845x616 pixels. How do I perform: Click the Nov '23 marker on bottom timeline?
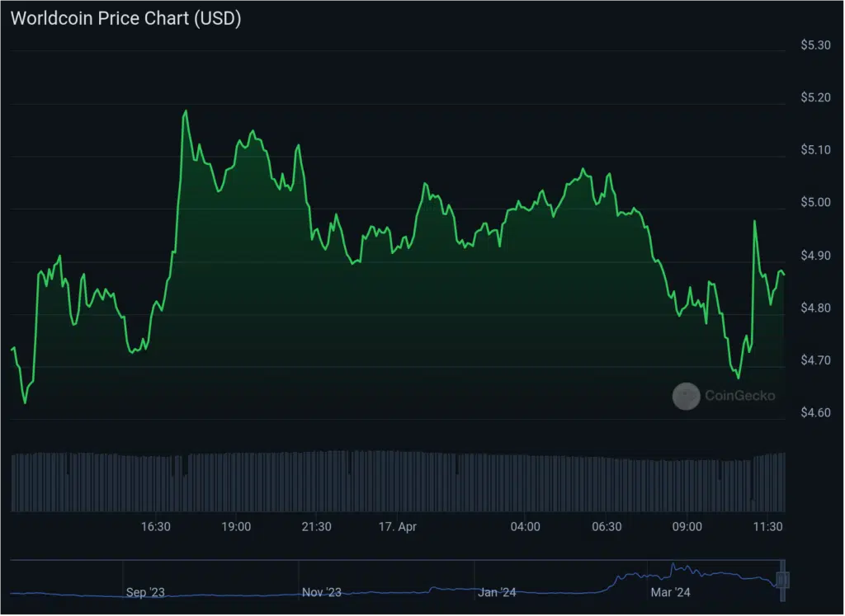pos(322,591)
